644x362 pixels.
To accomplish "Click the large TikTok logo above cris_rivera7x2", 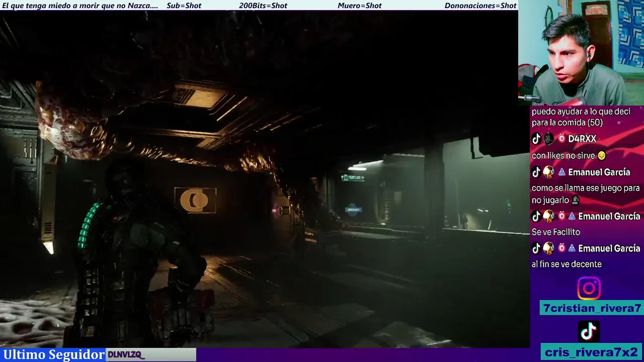I will point(589,331).
